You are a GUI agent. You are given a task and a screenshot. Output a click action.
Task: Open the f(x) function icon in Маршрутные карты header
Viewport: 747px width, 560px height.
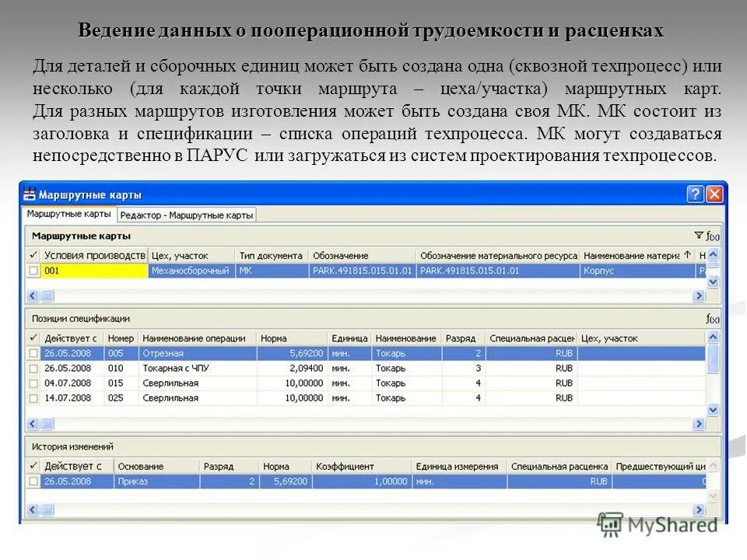click(x=714, y=236)
